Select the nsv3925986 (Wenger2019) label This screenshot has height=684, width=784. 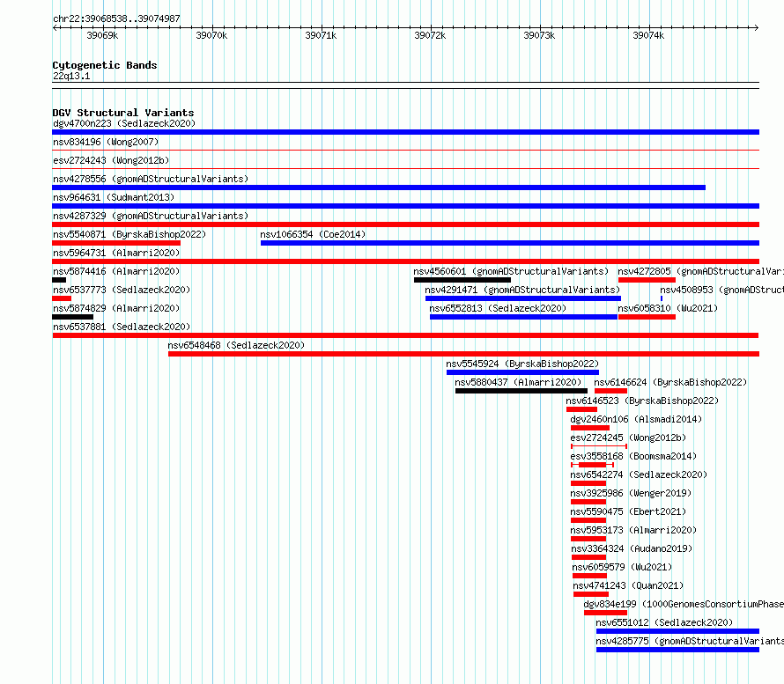coord(631,493)
